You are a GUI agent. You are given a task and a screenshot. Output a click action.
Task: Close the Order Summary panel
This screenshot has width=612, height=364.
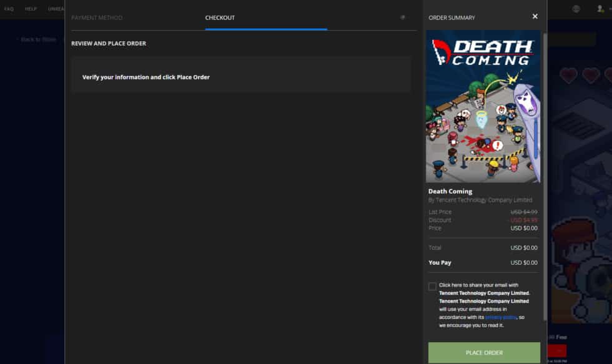point(535,16)
